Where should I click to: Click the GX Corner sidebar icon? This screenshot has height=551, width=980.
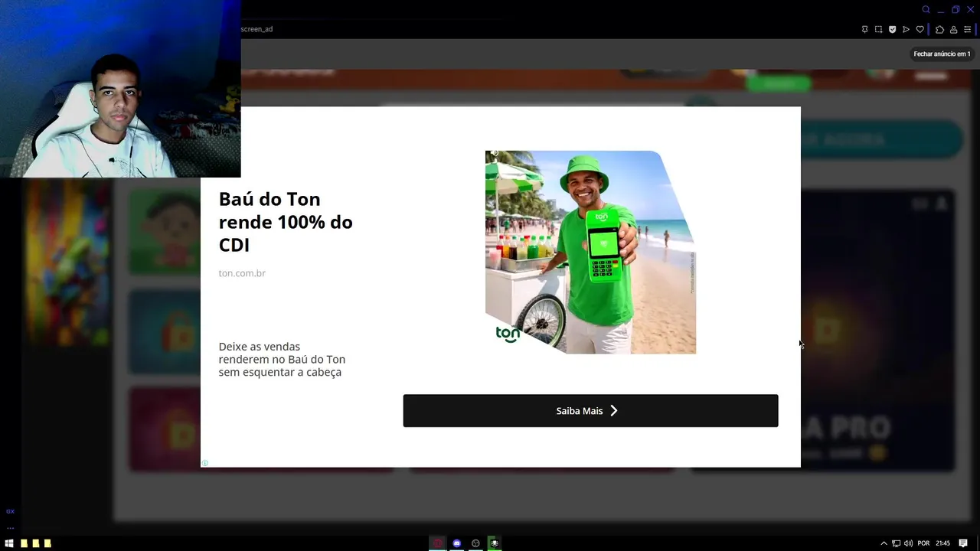[10, 511]
